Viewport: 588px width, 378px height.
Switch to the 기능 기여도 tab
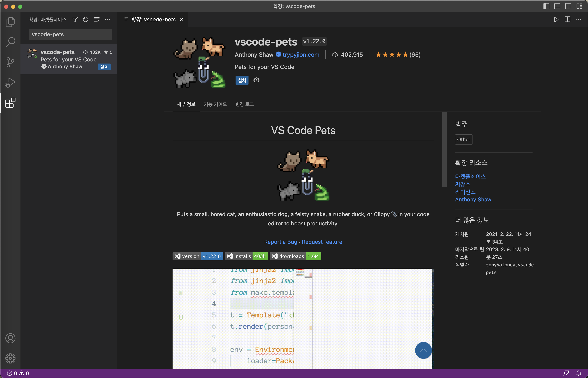(x=215, y=104)
